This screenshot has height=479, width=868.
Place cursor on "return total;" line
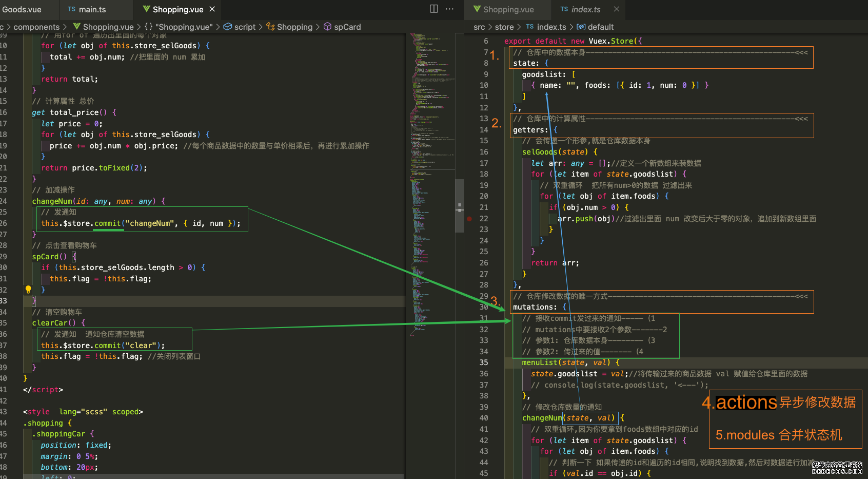click(69, 79)
